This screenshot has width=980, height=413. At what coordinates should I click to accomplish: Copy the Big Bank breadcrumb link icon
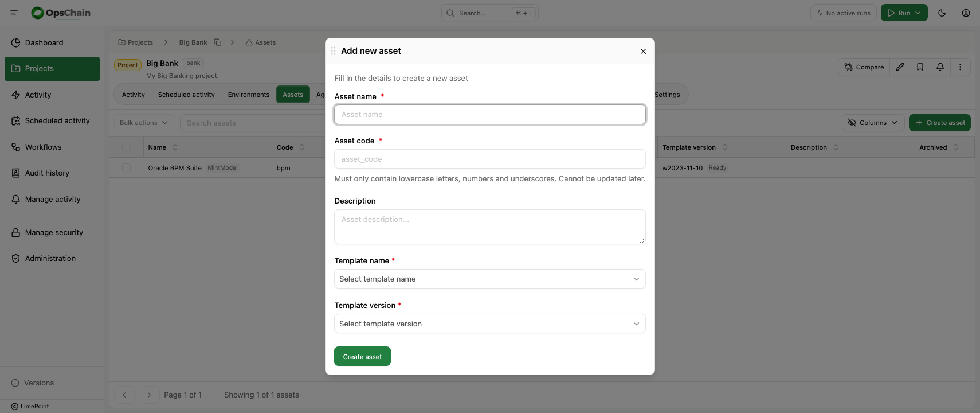tap(218, 42)
